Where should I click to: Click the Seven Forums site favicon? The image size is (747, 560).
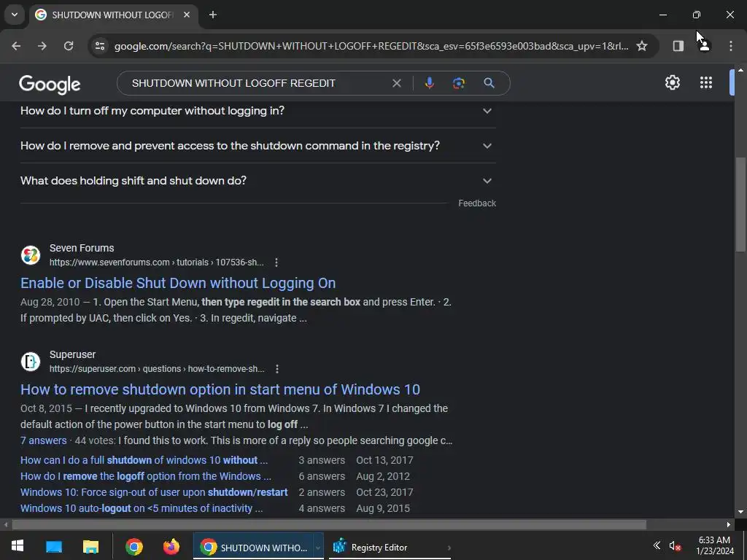coord(31,255)
